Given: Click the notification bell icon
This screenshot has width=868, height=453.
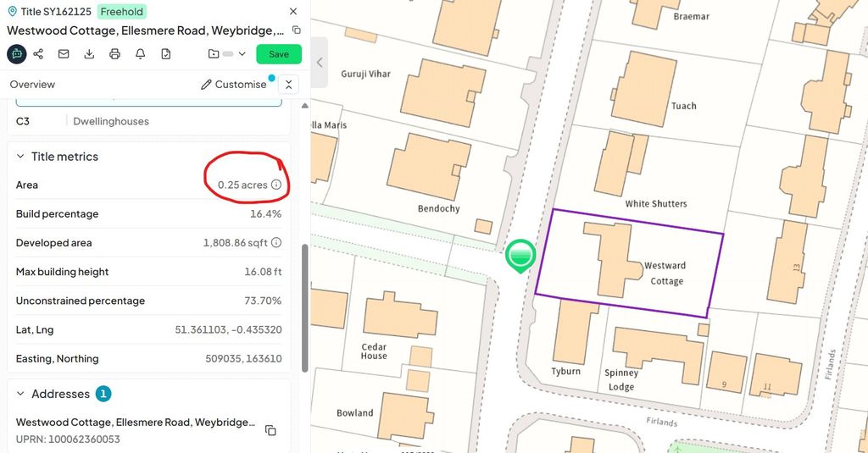Looking at the screenshot, I should 141,54.
